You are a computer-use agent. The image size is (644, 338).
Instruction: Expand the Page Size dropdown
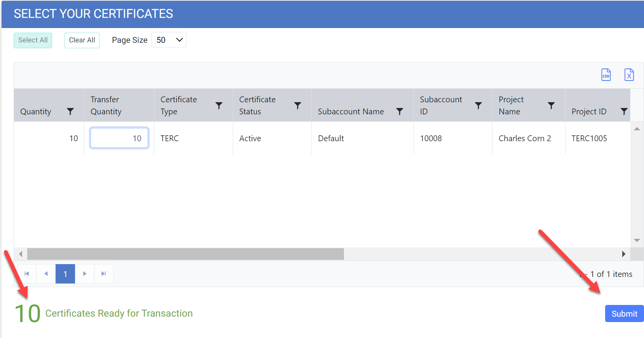(x=169, y=40)
